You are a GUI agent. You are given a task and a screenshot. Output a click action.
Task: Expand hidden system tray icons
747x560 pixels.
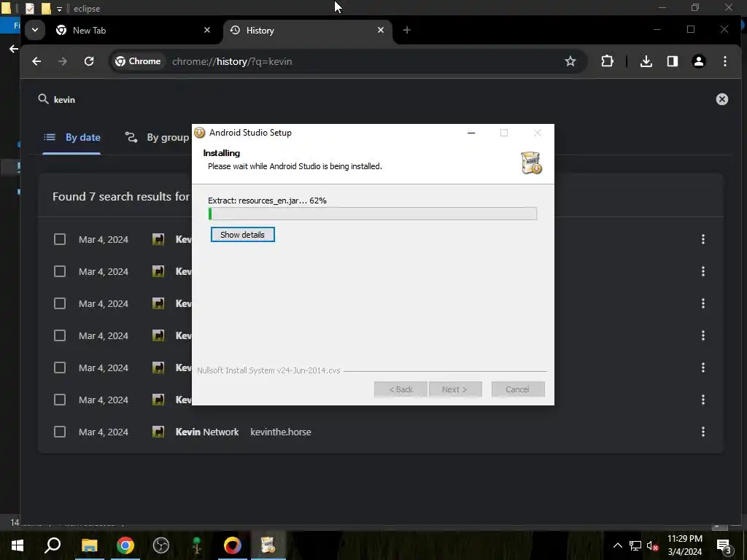click(617, 545)
